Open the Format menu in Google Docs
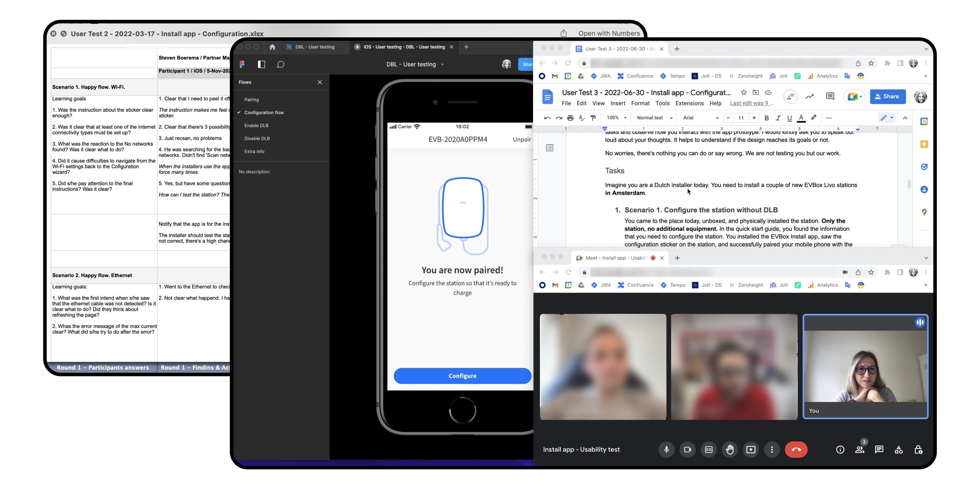The image size is (980, 490). point(641,103)
